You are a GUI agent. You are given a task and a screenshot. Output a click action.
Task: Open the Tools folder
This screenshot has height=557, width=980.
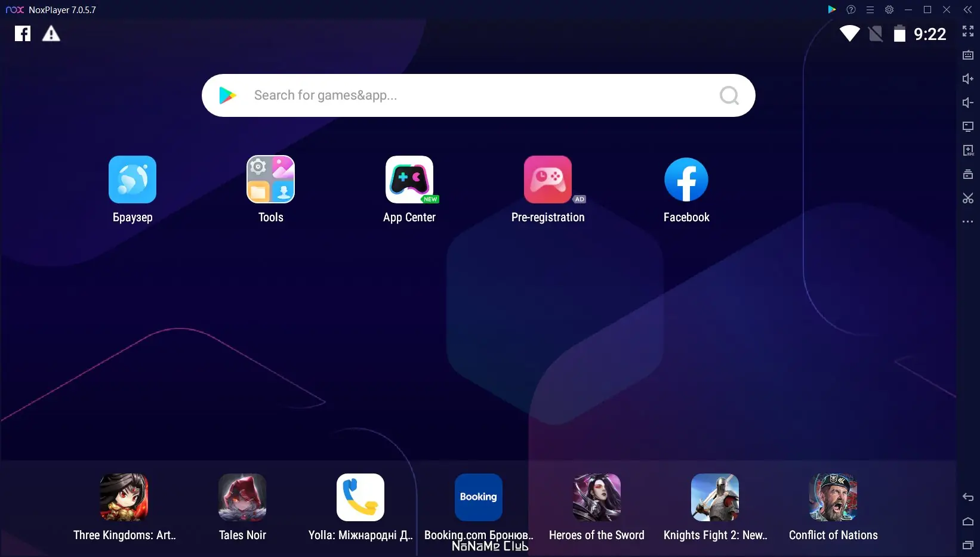click(271, 180)
